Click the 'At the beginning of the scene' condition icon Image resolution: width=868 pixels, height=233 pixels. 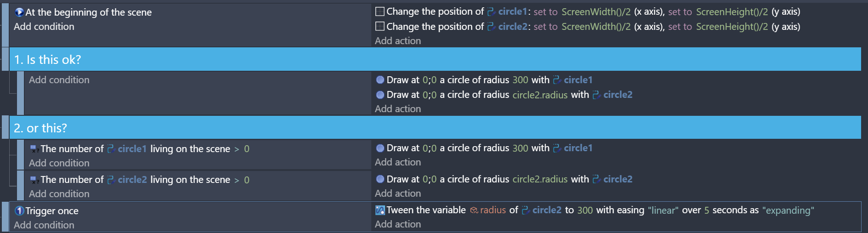[x=19, y=12]
